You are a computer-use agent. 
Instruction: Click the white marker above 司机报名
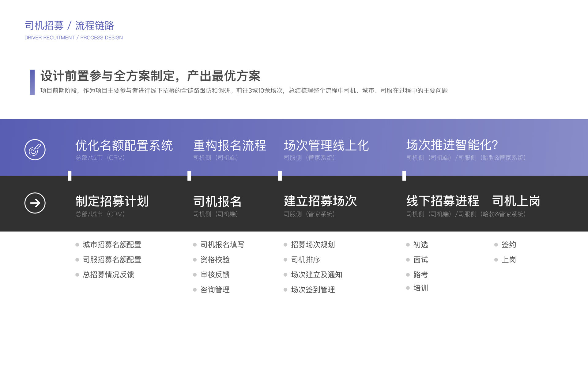pyautogui.click(x=189, y=176)
